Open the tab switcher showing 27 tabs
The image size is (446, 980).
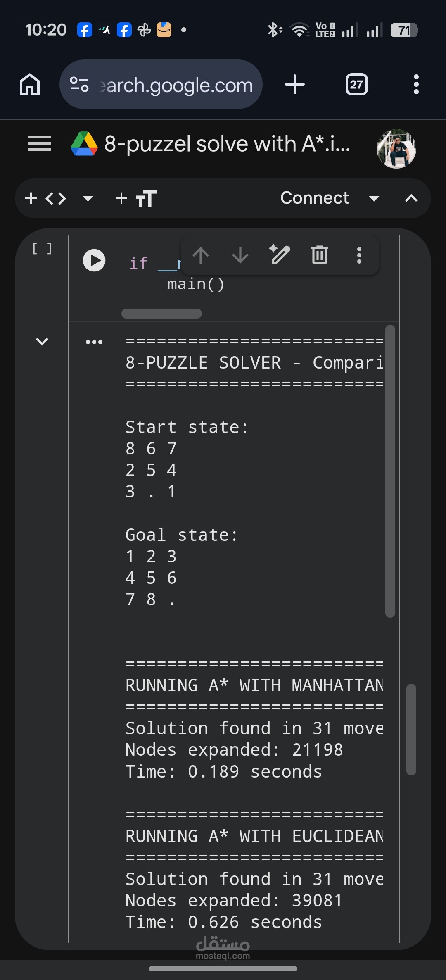(356, 84)
